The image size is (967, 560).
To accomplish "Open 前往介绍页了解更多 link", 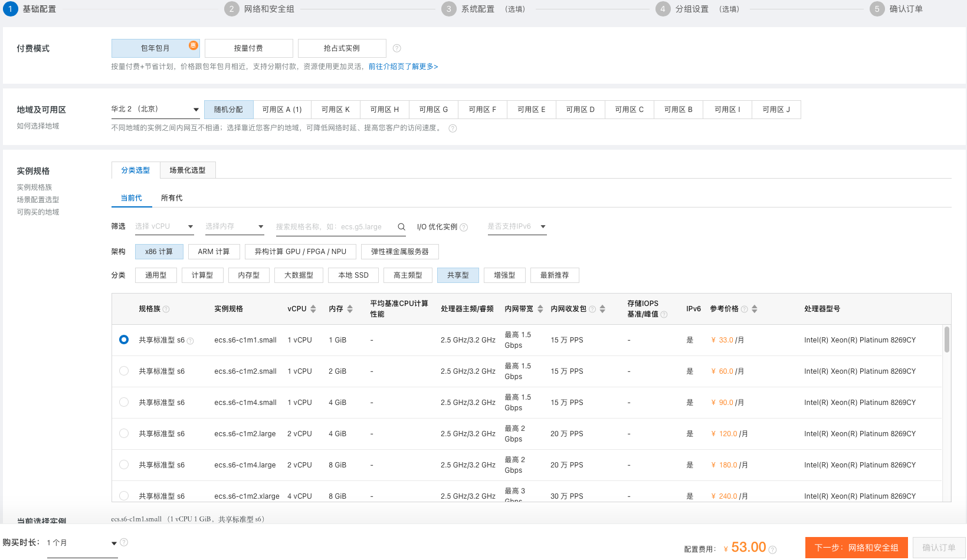I will point(404,67).
